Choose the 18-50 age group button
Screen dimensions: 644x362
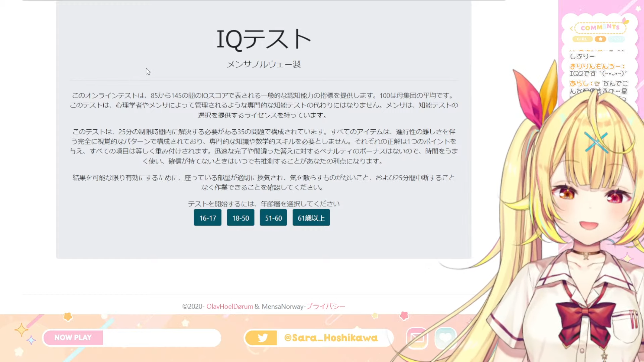point(240,218)
